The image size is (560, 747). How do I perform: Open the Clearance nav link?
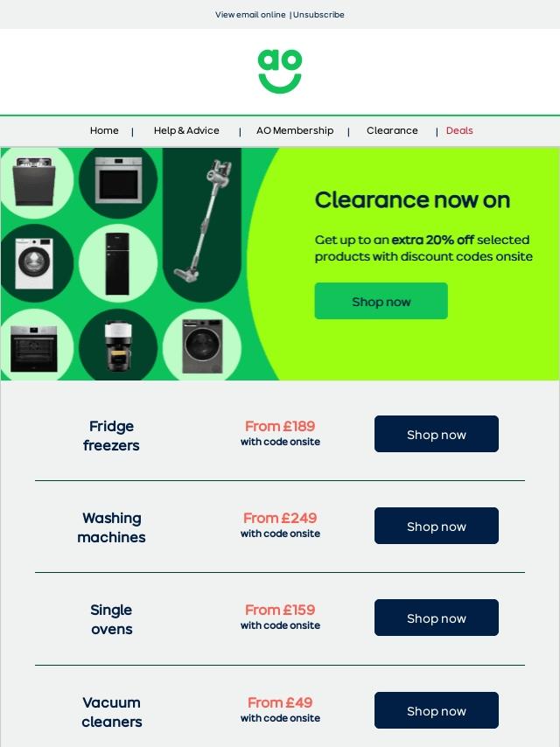pyautogui.click(x=392, y=130)
